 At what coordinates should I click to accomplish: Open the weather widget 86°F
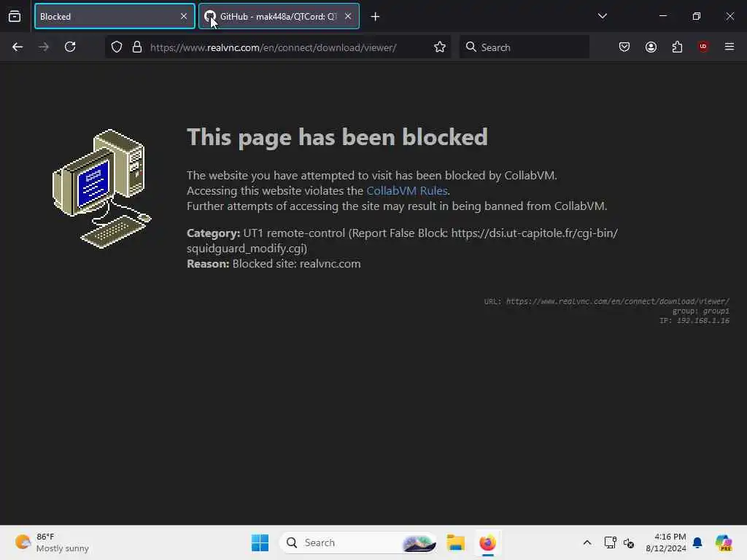tap(52, 542)
